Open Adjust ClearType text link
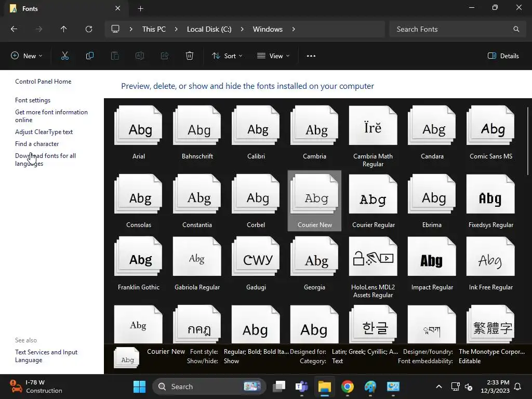532x399 pixels. [x=44, y=131]
